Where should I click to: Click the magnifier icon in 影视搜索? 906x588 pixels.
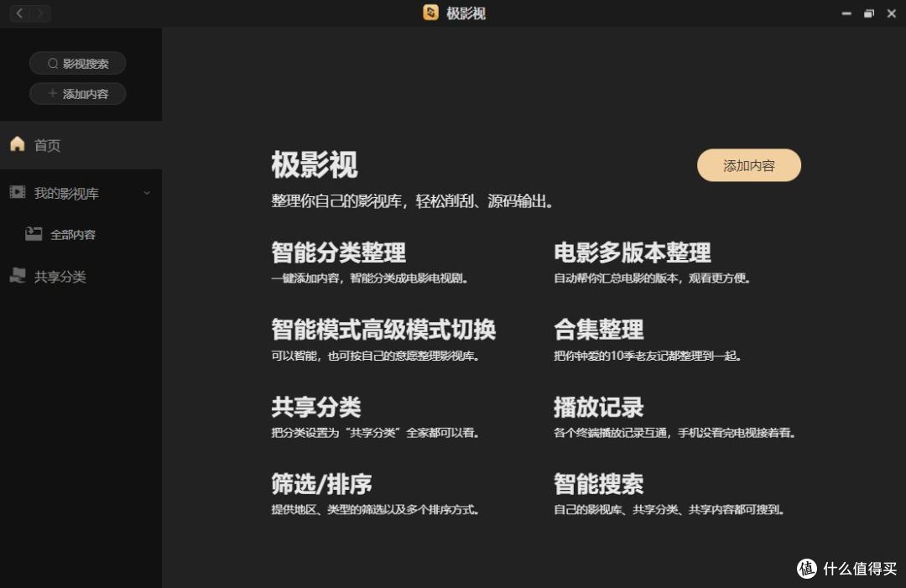53,64
